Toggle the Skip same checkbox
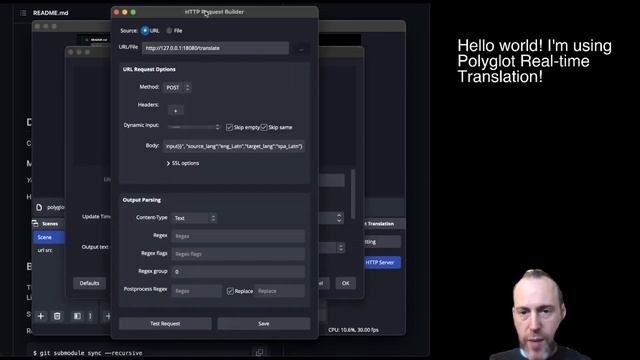 click(264, 127)
